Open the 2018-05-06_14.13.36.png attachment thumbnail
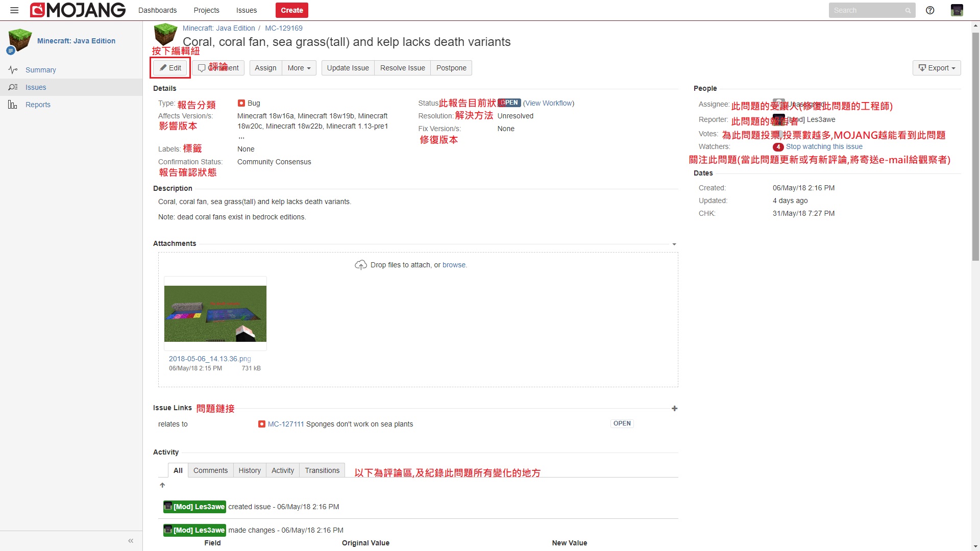This screenshot has width=980, height=551. pyautogui.click(x=215, y=313)
